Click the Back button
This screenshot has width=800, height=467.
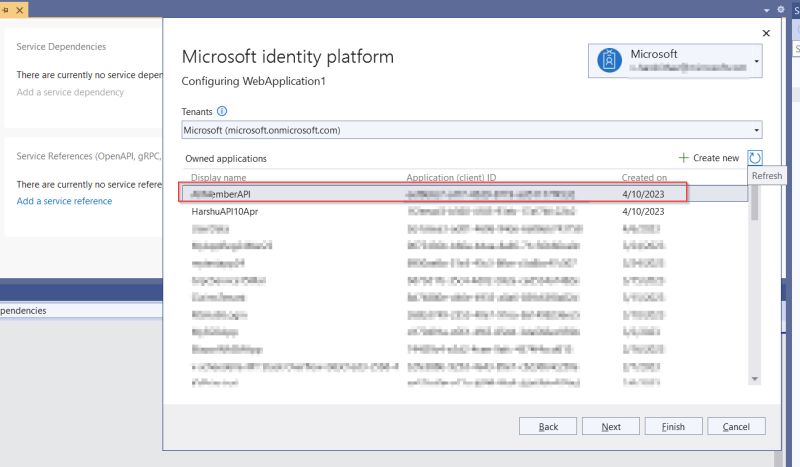click(x=548, y=426)
